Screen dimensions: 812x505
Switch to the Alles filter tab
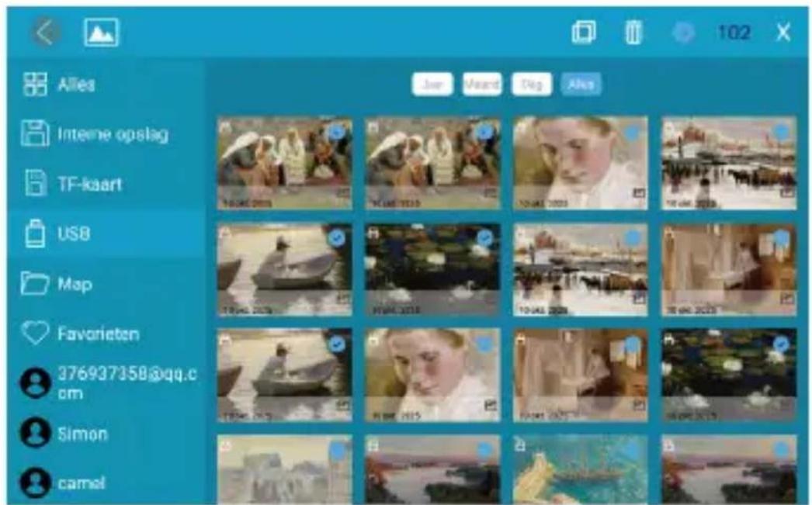pos(581,85)
